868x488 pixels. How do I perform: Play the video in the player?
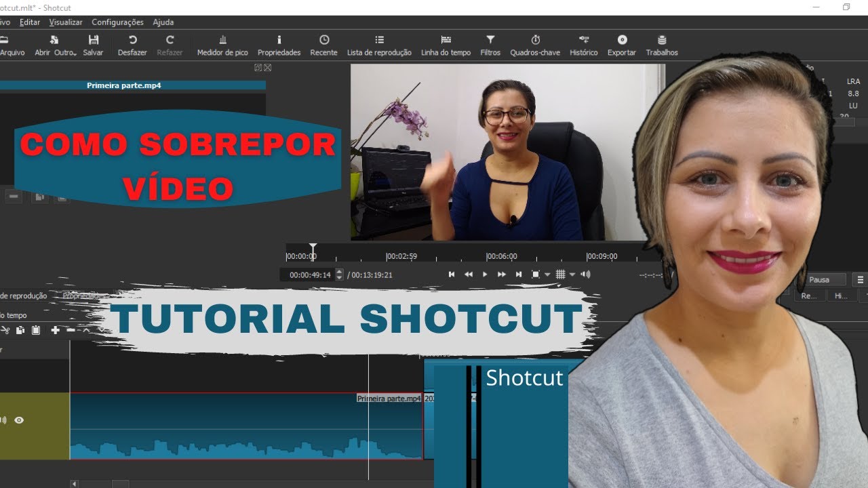point(485,274)
